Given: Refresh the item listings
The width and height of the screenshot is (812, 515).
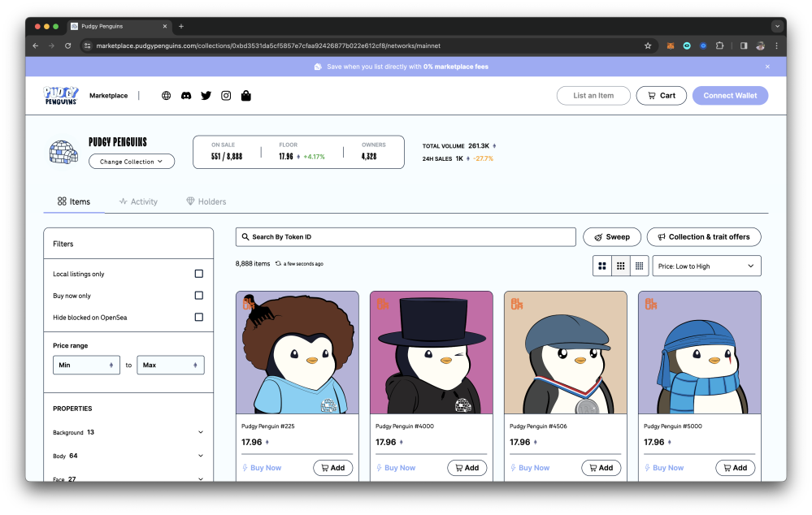Looking at the screenshot, I should [278, 263].
